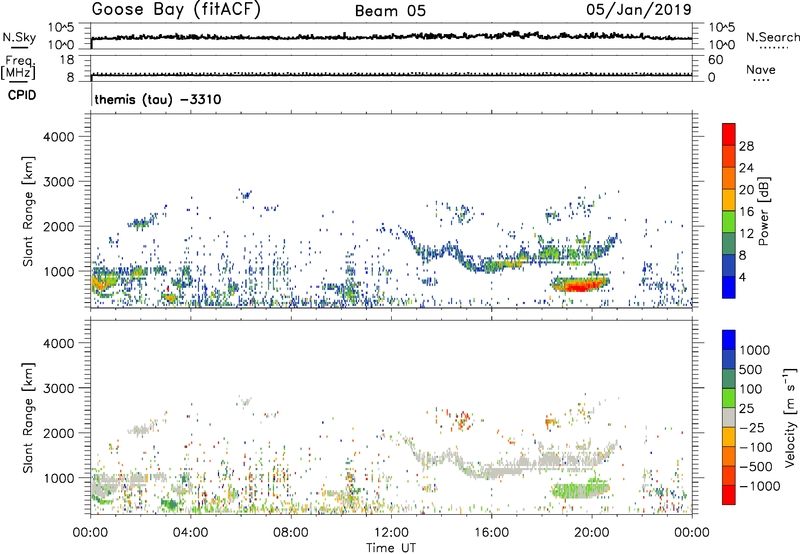The width and height of the screenshot is (800, 554).
Task: Click the gray segment of Velocity colorbar
Action: point(729,418)
